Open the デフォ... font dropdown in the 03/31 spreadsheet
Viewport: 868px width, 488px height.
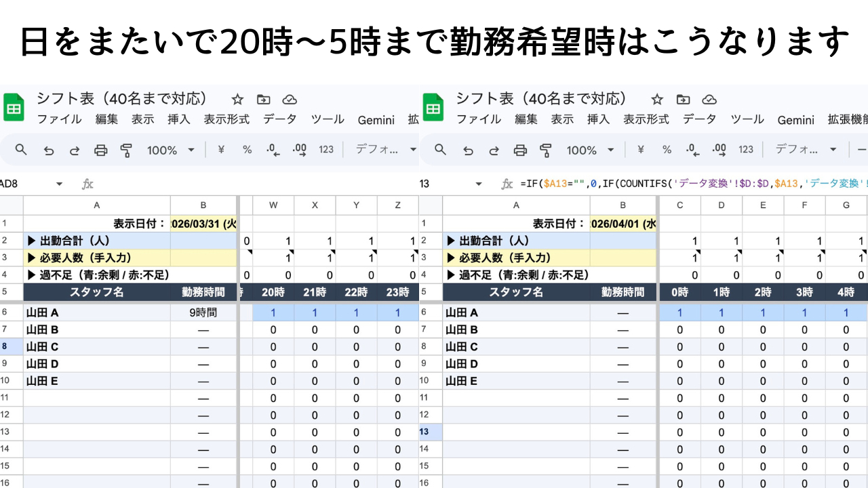(386, 150)
